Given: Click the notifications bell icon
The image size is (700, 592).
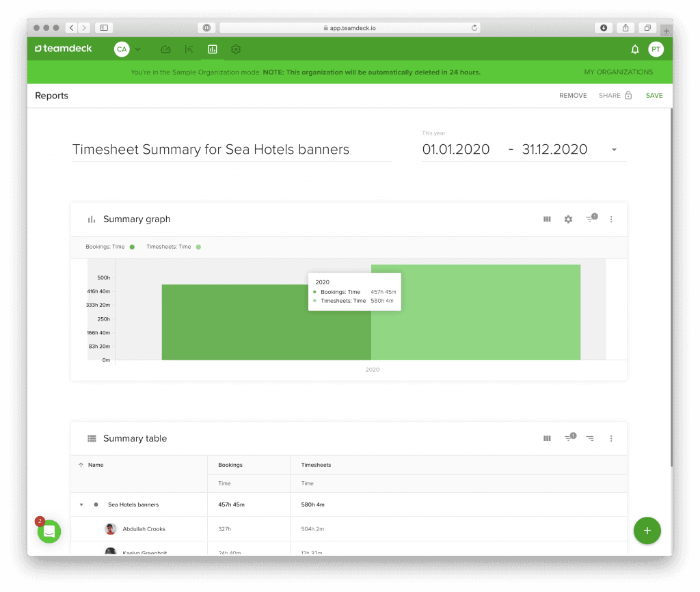Looking at the screenshot, I should tap(635, 49).
